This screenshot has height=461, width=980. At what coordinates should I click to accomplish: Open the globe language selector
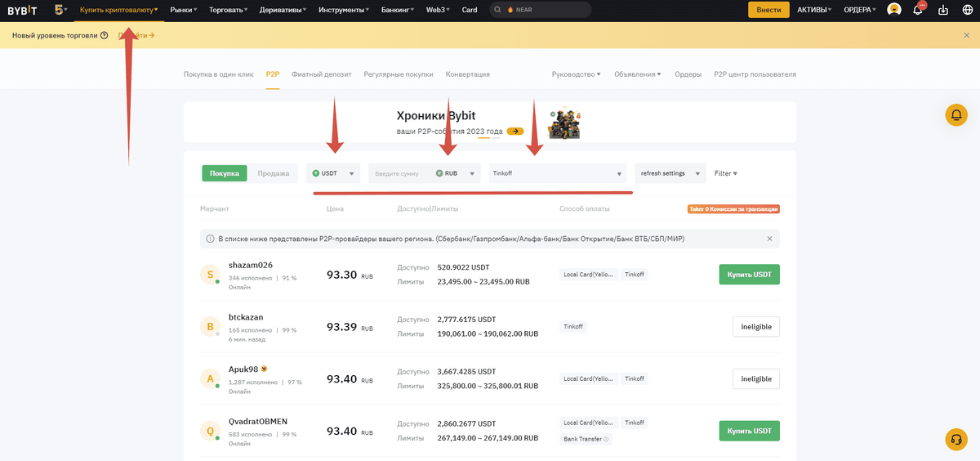coord(967,10)
